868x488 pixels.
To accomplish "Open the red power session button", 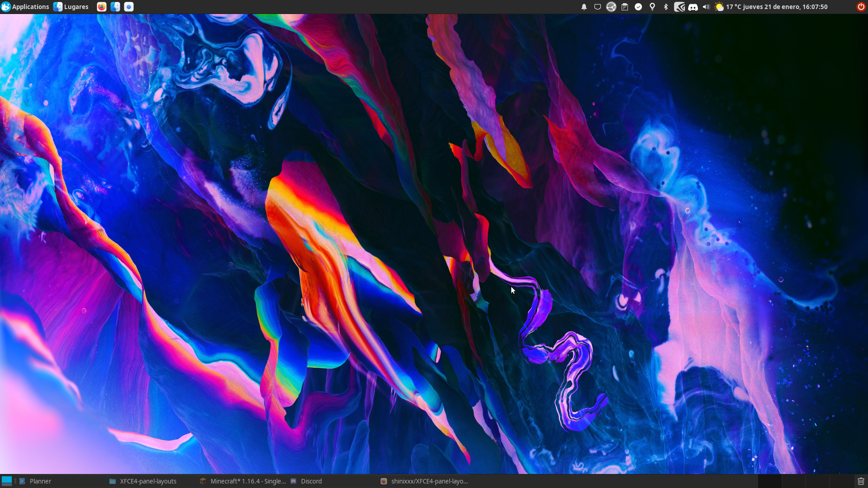I will click(x=861, y=7).
